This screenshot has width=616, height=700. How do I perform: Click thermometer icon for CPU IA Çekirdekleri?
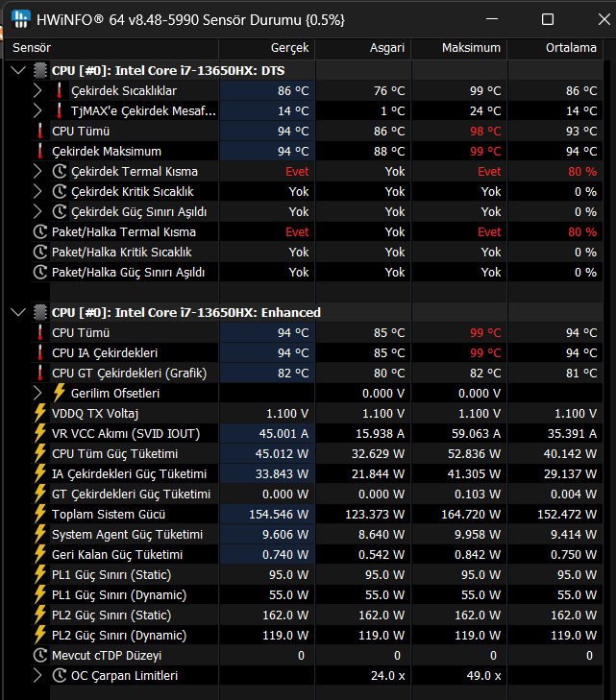pyautogui.click(x=40, y=352)
